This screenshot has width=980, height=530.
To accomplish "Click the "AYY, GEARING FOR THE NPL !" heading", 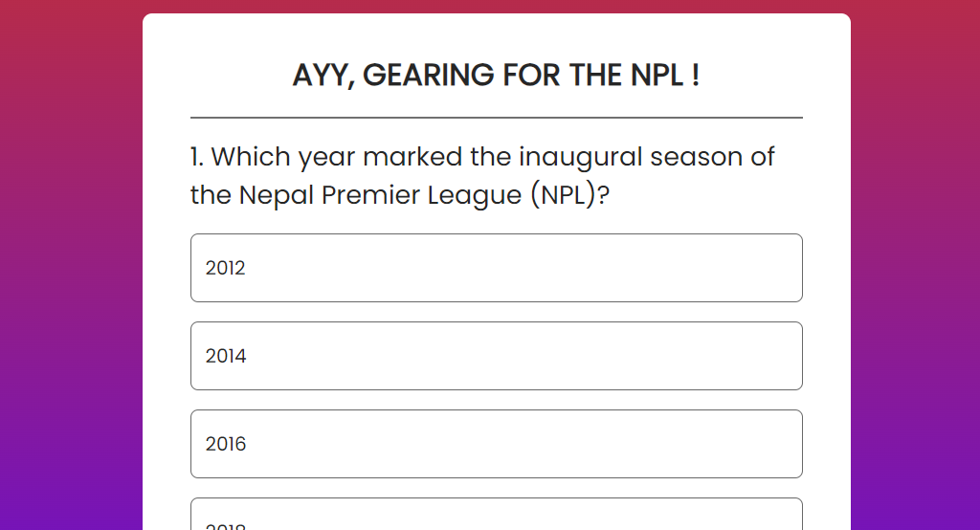I will pos(496,75).
